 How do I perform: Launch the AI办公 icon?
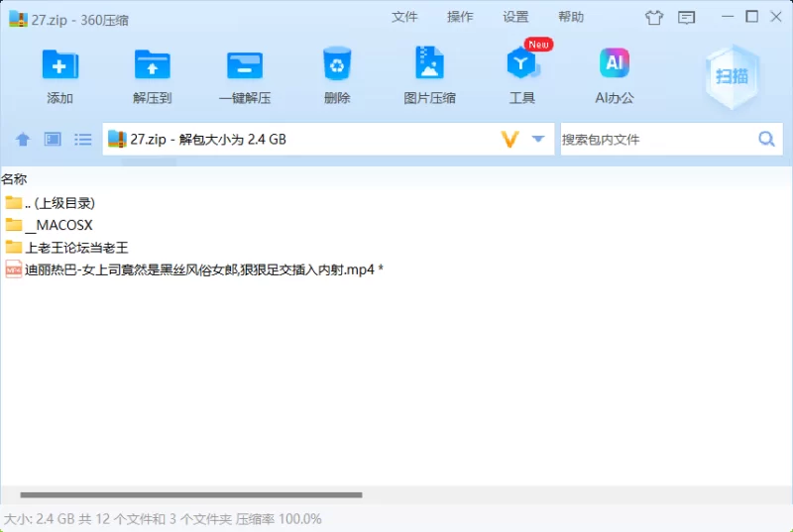pos(615,65)
